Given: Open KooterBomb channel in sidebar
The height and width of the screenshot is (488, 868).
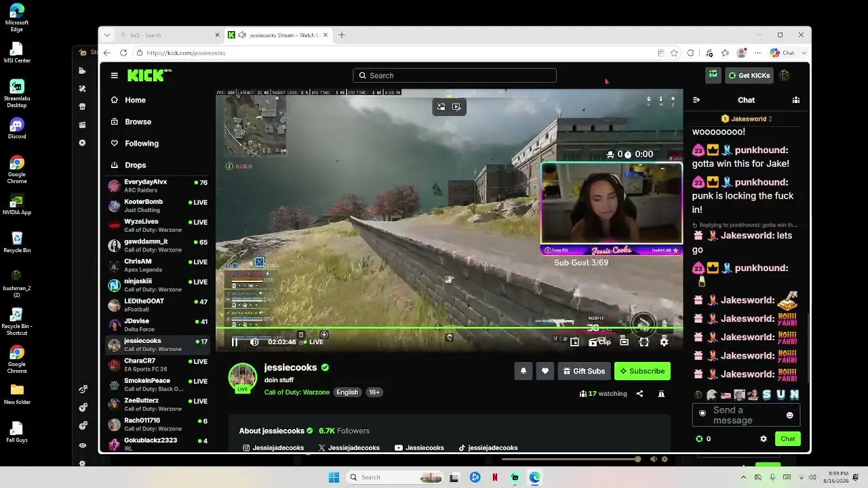Looking at the screenshot, I should coord(158,206).
